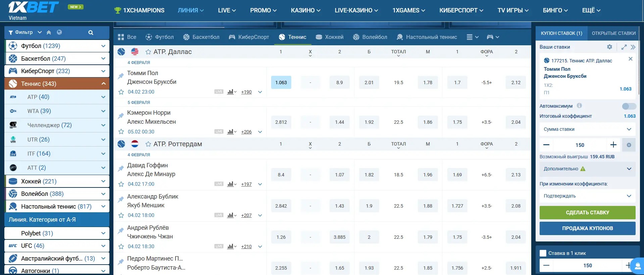Image resolution: width=644 pixels, height=275 pixels.
Task: Remove Томми Пол bet from coupon
Action: click(630, 59)
